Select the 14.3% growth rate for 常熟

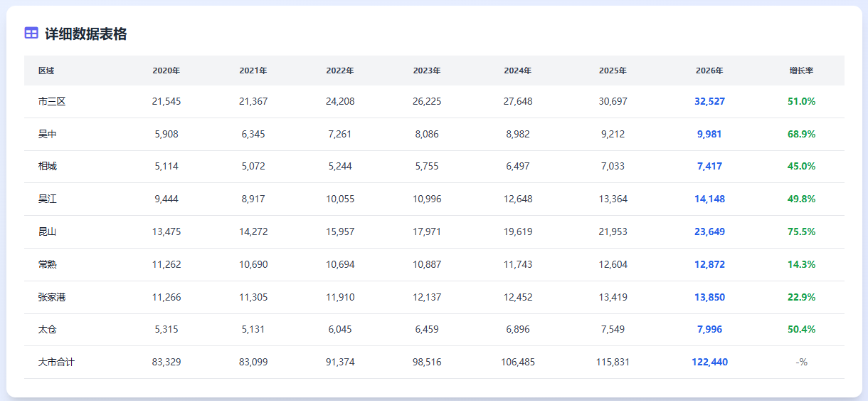tap(801, 264)
